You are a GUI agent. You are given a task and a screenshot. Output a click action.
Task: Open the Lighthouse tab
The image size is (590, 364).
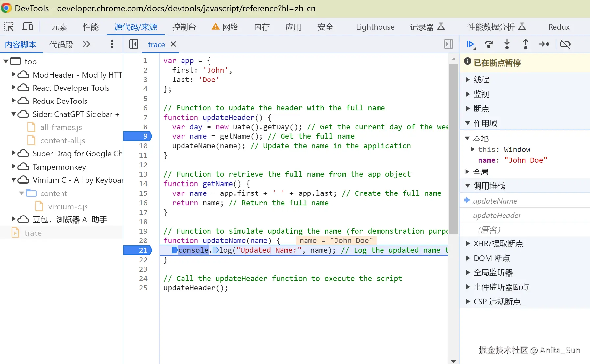(375, 27)
